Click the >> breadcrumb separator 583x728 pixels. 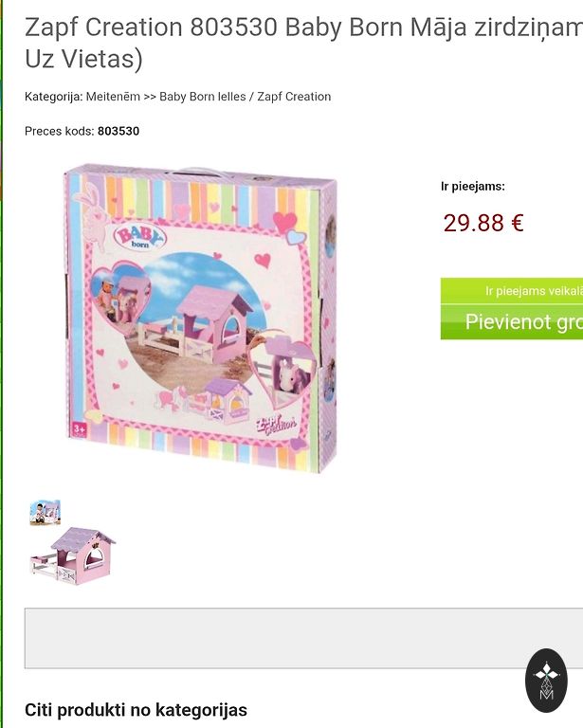(150, 97)
